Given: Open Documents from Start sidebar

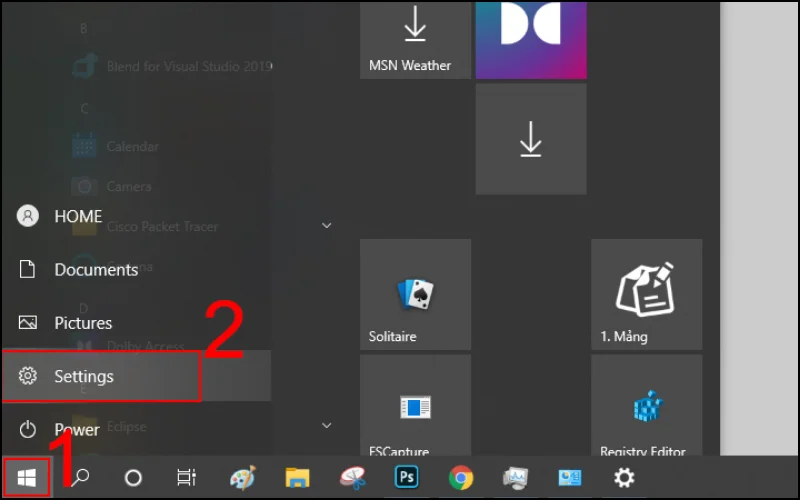Looking at the screenshot, I should point(136,269).
